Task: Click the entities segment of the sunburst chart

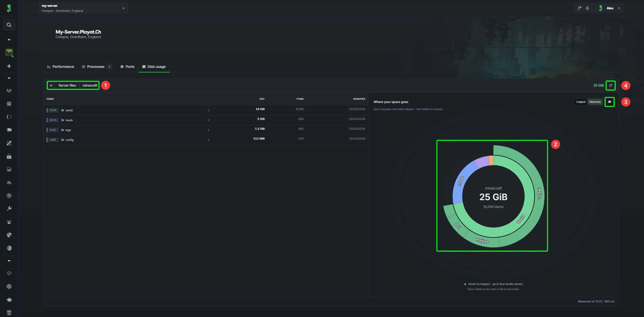Action: pos(482,241)
